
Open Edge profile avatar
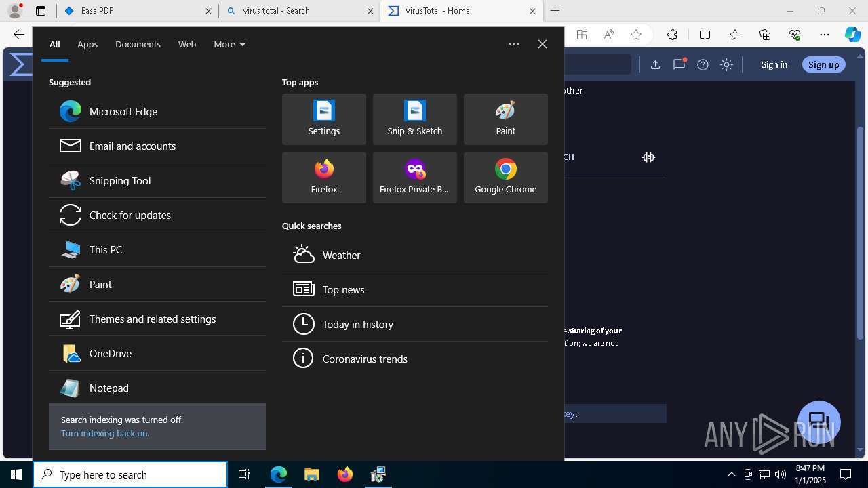15,11
